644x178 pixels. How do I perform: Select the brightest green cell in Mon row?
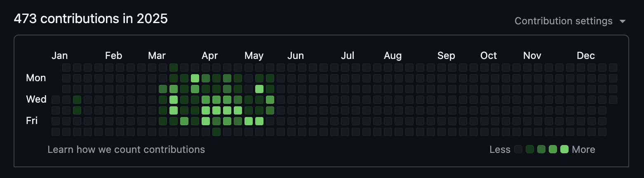click(x=195, y=78)
